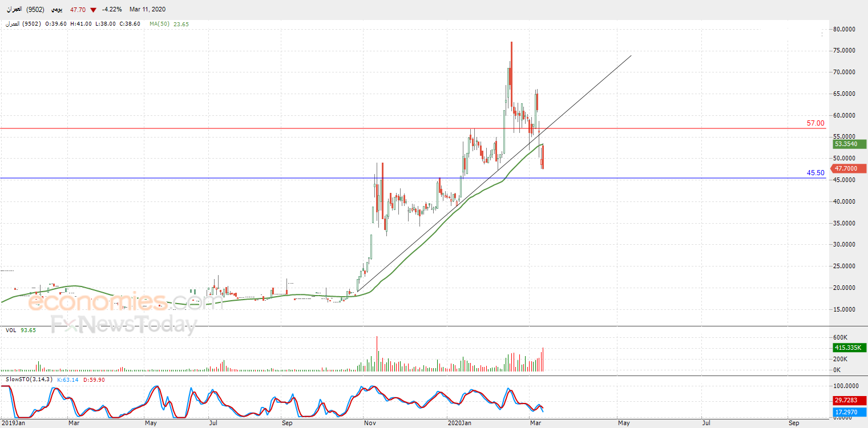The height and width of the screenshot is (428, 868).
Task: Click the first Mar label after 2019Jan
Action: click(x=74, y=423)
